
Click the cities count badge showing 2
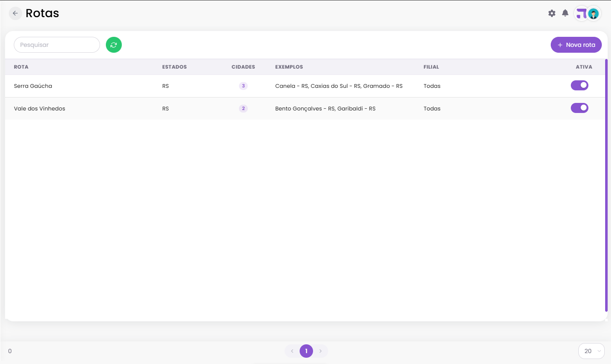[x=243, y=108]
